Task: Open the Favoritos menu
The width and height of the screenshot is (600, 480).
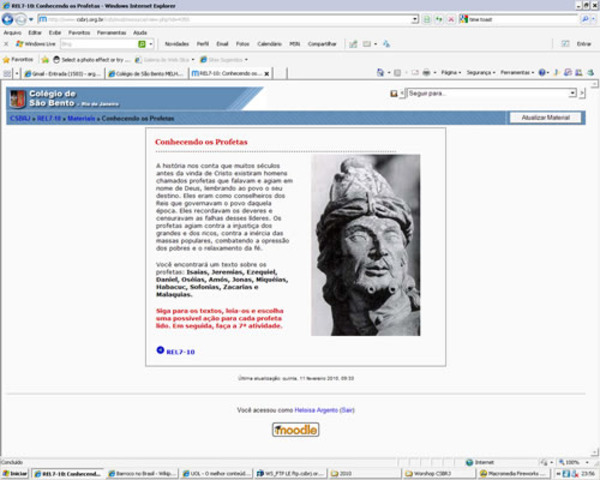Action: coord(79,33)
